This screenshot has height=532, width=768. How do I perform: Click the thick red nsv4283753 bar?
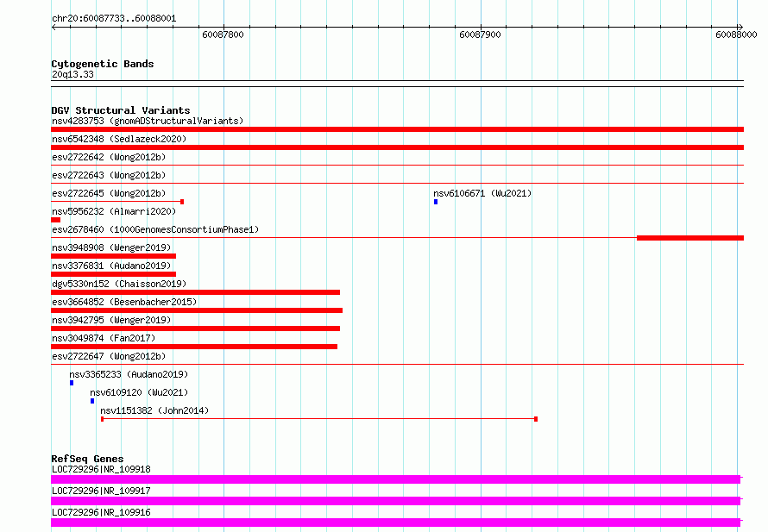point(397,129)
